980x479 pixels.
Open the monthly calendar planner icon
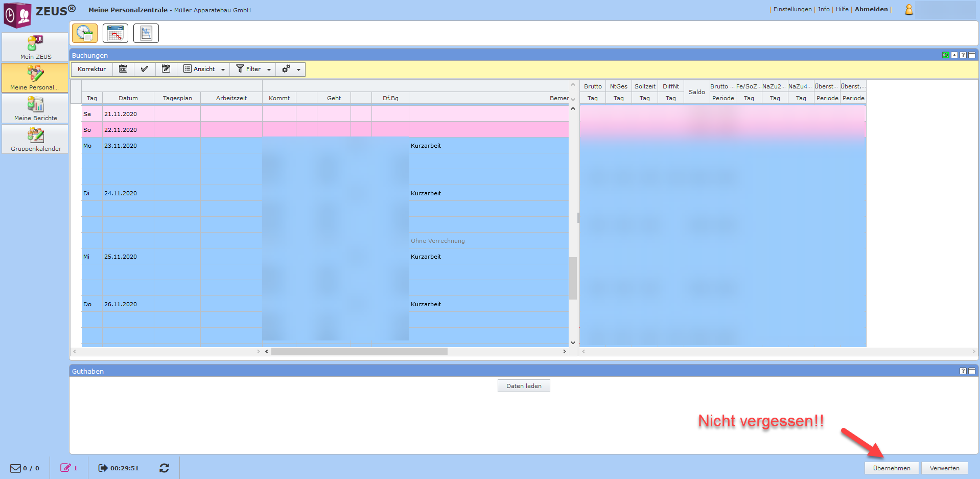(115, 33)
